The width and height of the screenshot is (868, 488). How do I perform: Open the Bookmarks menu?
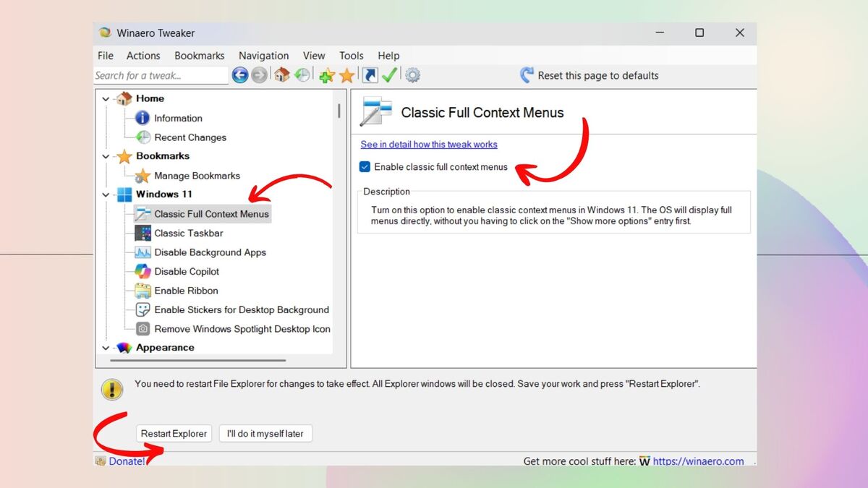(x=200, y=56)
